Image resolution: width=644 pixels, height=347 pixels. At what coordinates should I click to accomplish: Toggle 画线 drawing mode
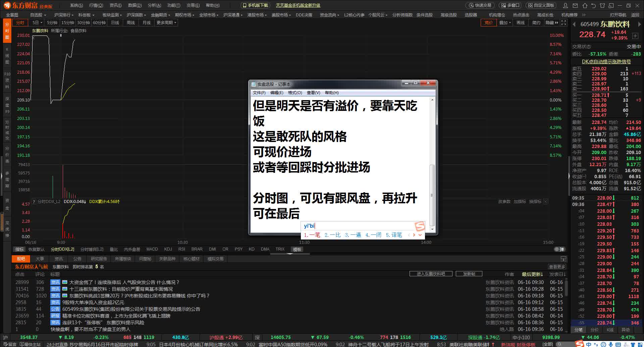pos(520,23)
